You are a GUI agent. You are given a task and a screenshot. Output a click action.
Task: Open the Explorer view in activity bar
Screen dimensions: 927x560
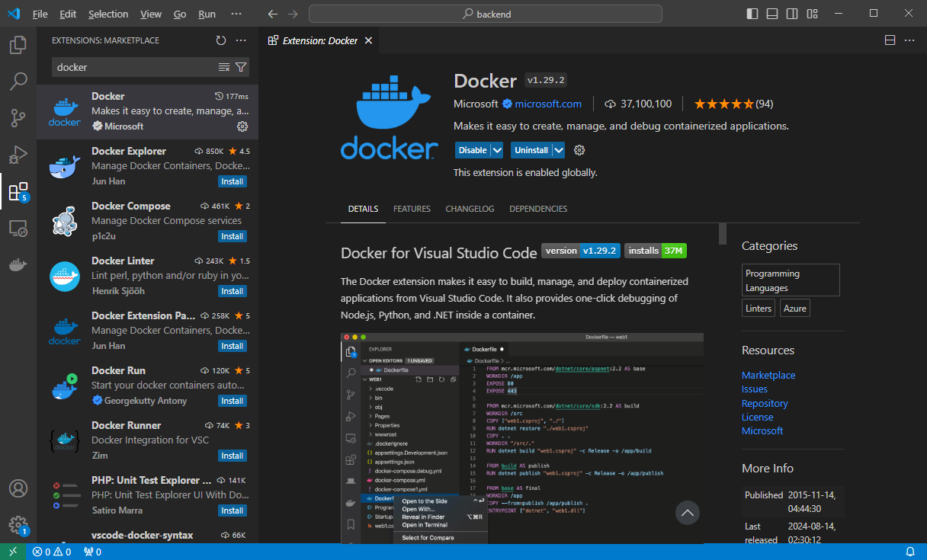18,45
